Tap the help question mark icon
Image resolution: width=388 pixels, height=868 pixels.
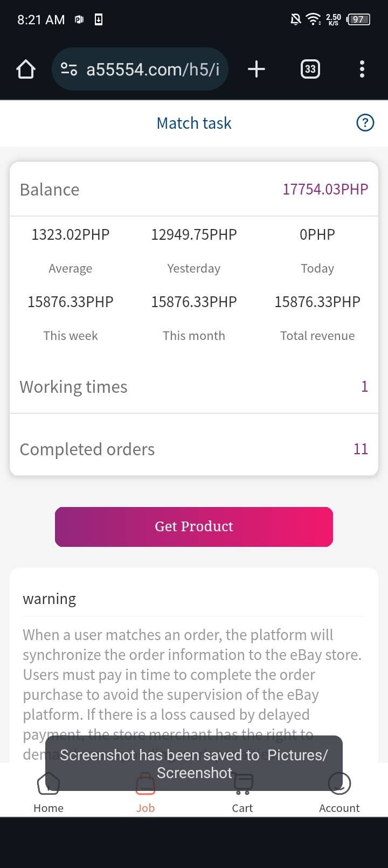click(x=365, y=123)
